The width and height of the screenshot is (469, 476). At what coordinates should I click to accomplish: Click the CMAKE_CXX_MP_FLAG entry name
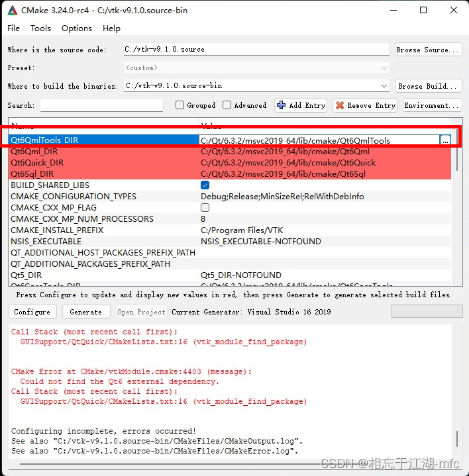54,208
